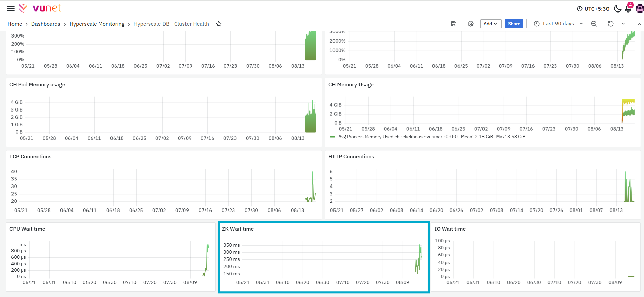This screenshot has height=297, width=644.
Task: Click the vunet logo
Action: click(x=40, y=8)
